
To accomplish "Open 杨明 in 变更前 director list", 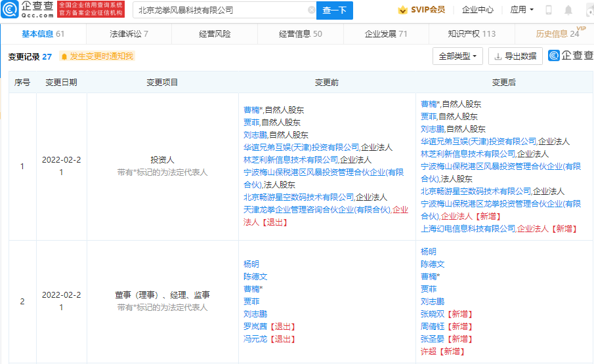I will point(251,264).
